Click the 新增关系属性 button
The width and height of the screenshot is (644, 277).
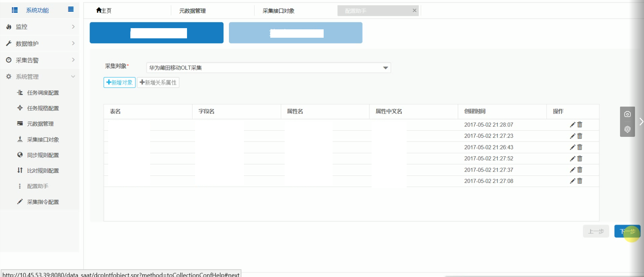(x=158, y=82)
